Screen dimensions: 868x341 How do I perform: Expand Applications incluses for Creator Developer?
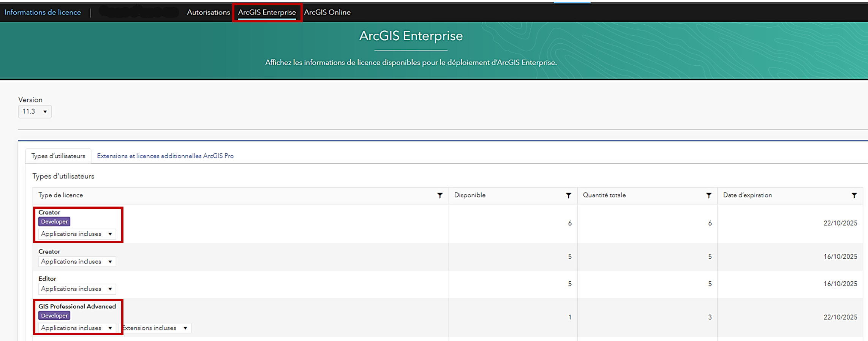(x=77, y=234)
